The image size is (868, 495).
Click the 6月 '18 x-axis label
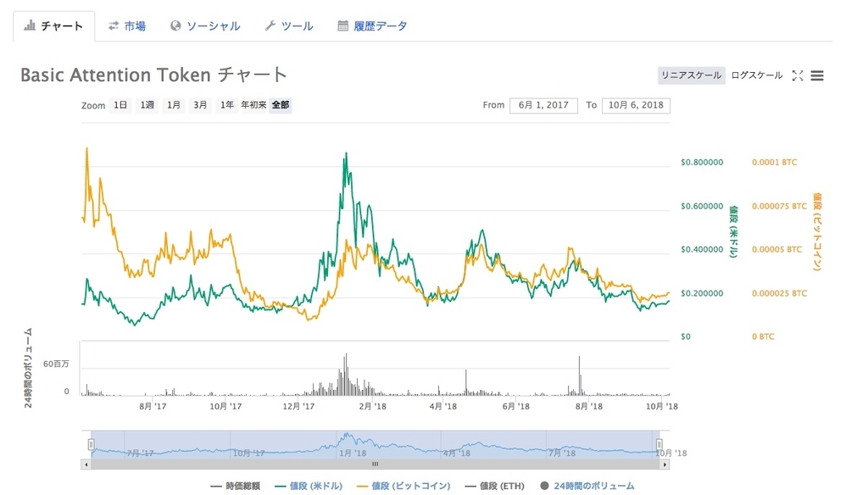coord(516,406)
